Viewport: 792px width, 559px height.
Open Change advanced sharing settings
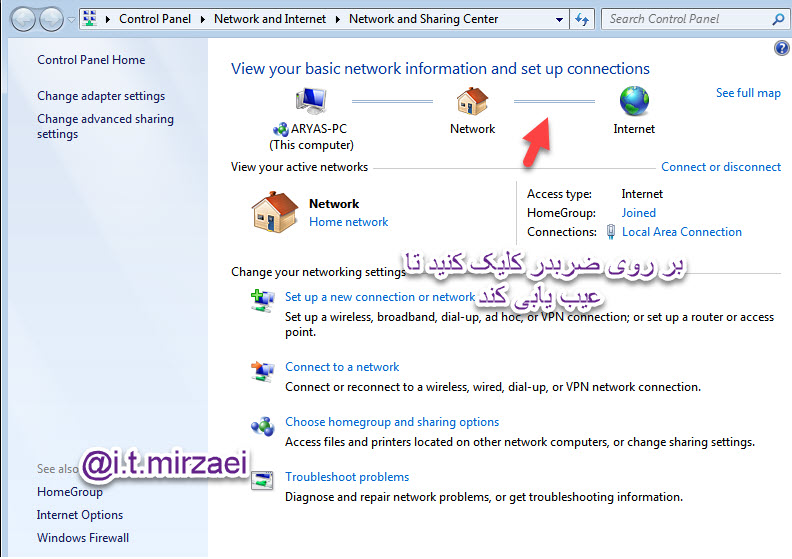click(x=105, y=126)
